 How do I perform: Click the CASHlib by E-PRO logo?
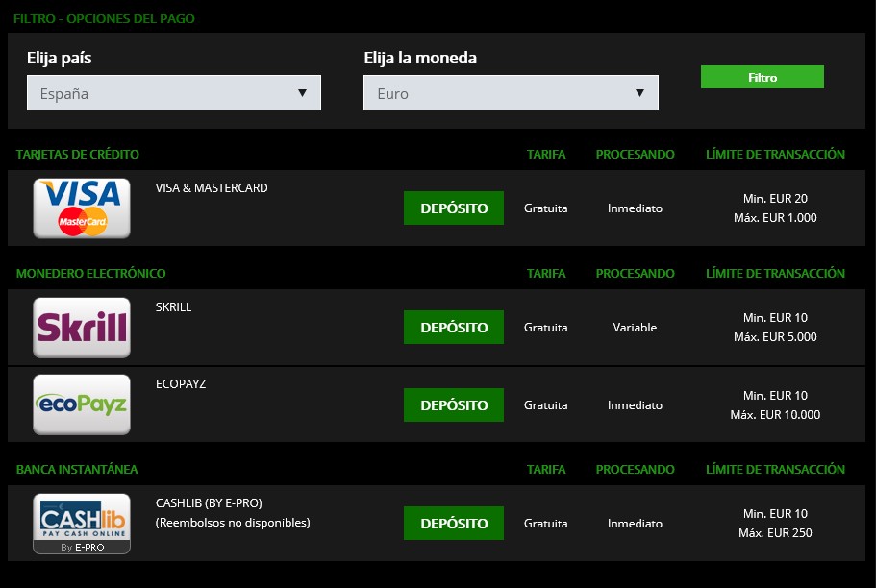(82, 524)
